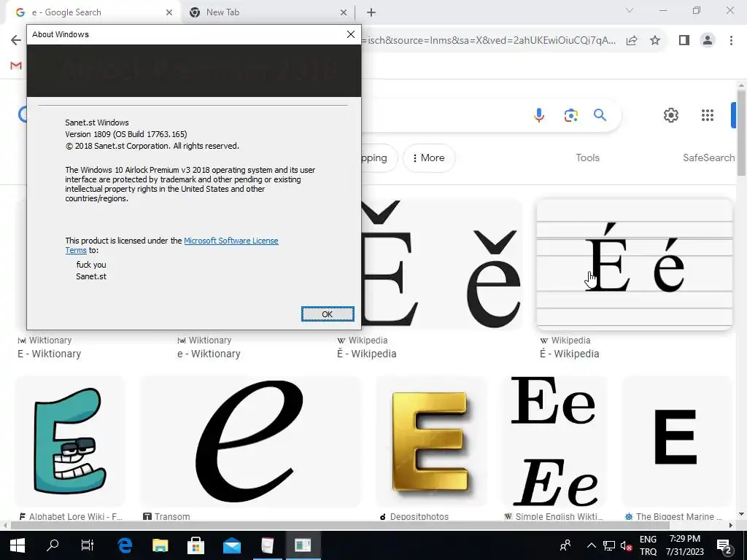
Task: Open the É - Wikipedia result link
Action: tap(569, 354)
